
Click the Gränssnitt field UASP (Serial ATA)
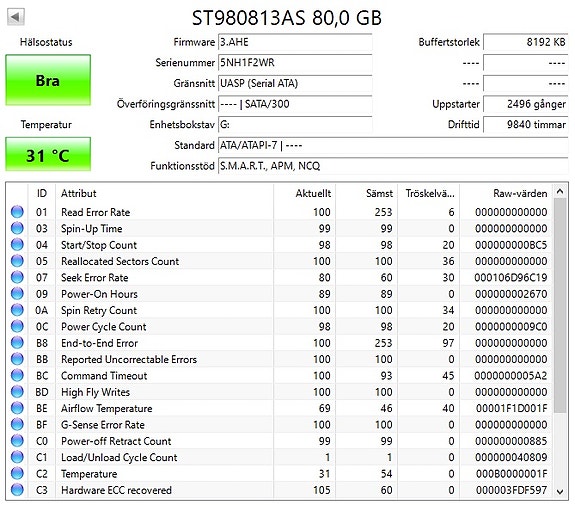click(x=295, y=83)
